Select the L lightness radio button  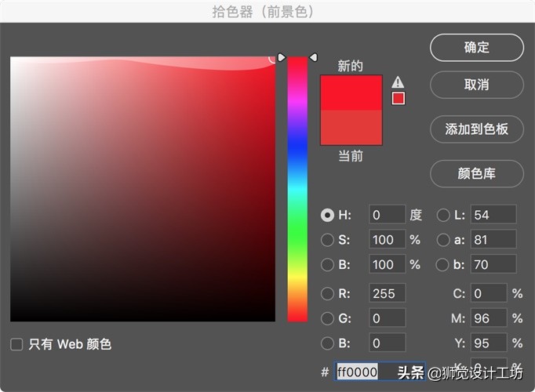[443, 215]
